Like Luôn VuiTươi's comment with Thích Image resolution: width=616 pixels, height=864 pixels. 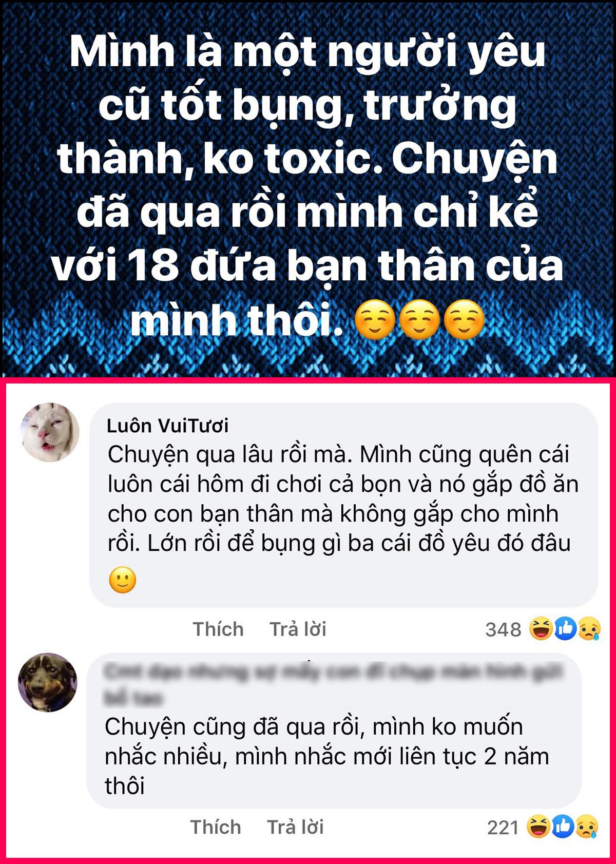(218, 629)
